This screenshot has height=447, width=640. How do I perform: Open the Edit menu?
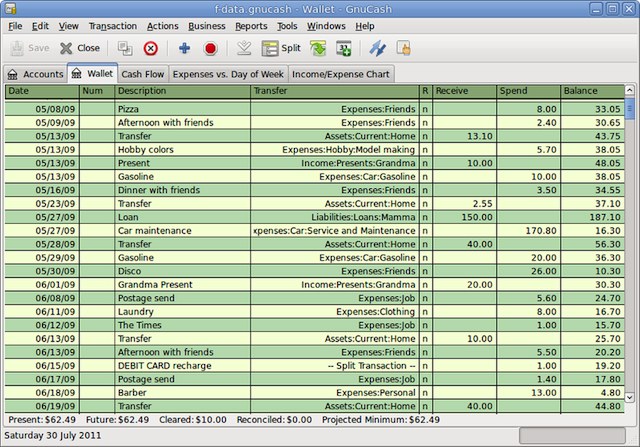tap(40, 26)
